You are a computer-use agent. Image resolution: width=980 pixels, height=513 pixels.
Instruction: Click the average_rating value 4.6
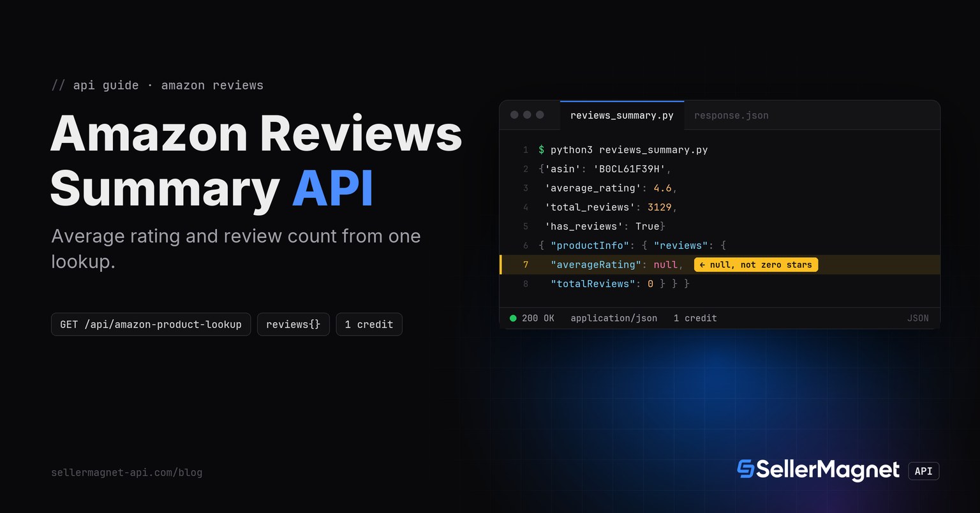662,188
